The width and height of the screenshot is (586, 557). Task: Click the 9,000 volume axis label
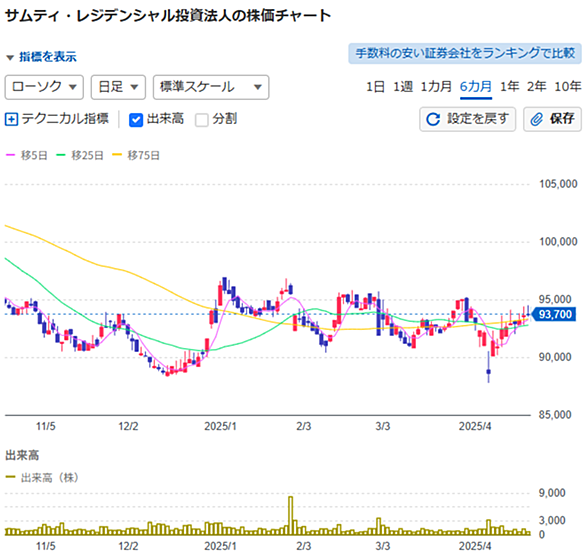[552, 493]
